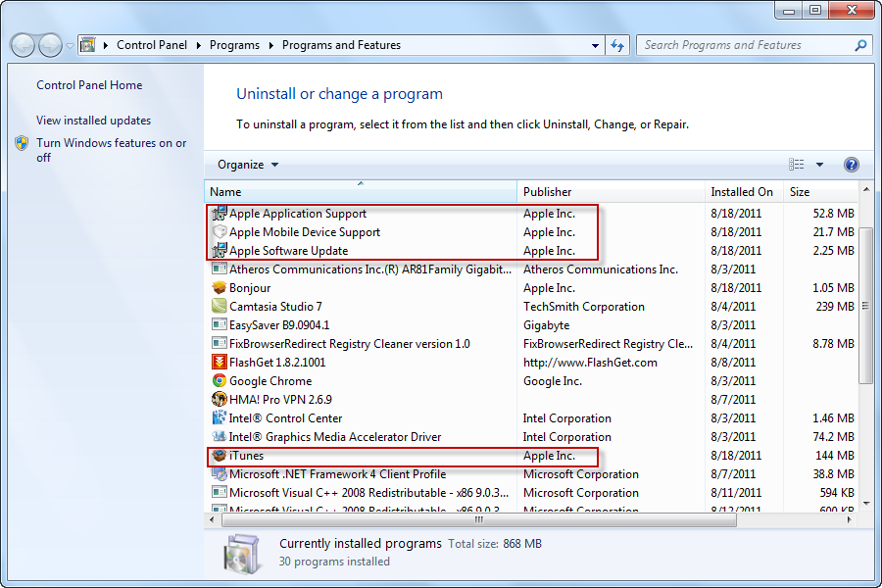Click the scroll left arrow
Image resolution: width=882 pixels, height=588 pixels.
pos(212,520)
